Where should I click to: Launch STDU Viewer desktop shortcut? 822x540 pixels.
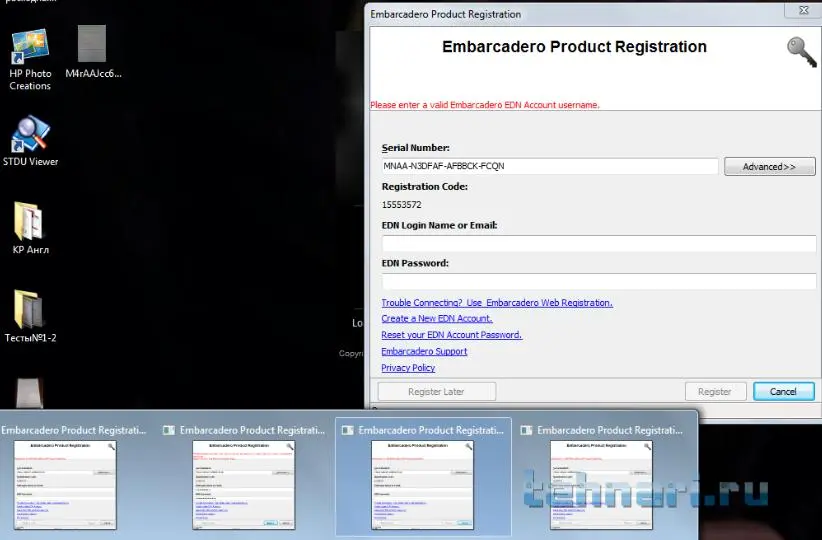point(30,141)
